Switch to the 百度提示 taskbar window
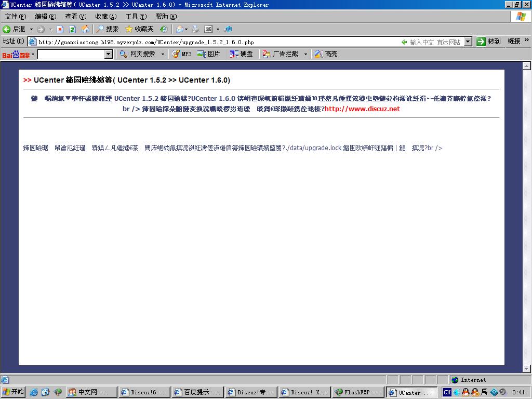The width and height of the screenshot is (532, 399). [x=197, y=393]
